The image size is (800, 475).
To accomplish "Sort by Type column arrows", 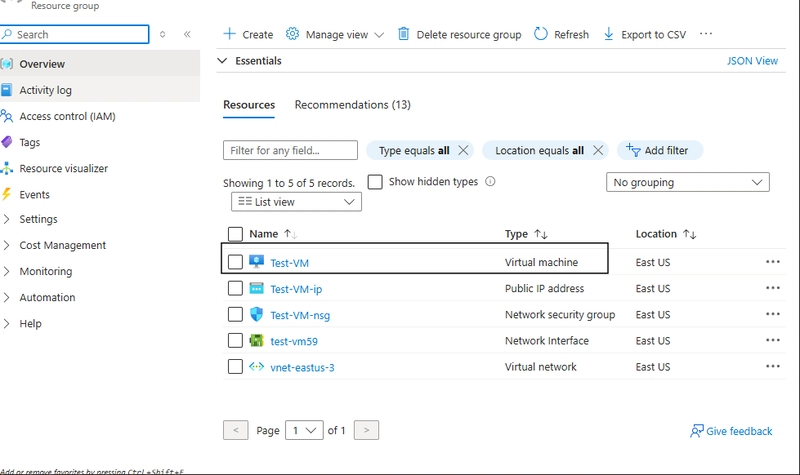I will click(541, 234).
